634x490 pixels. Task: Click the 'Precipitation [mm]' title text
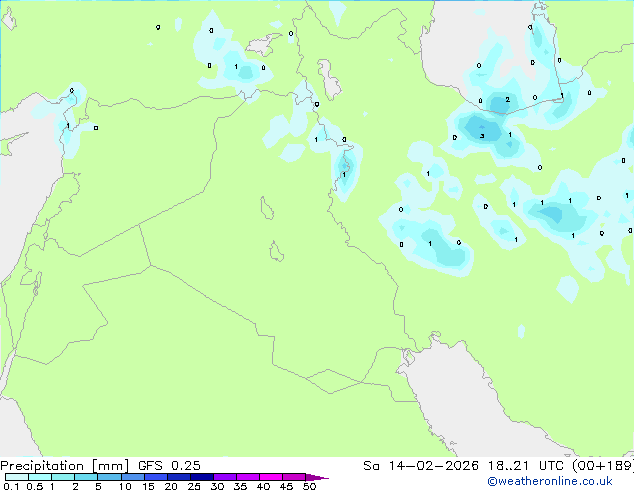coord(64,466)
